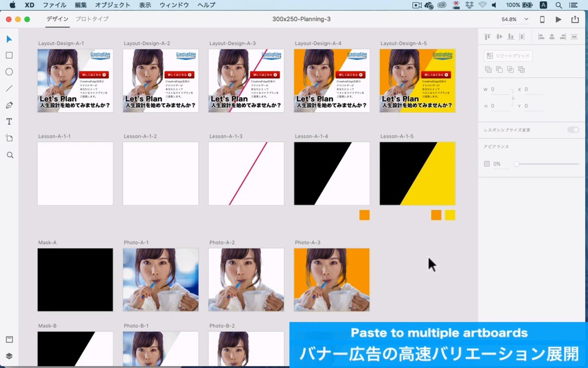
Task: Click the mobile device preview icon
Action: (542, 20)
